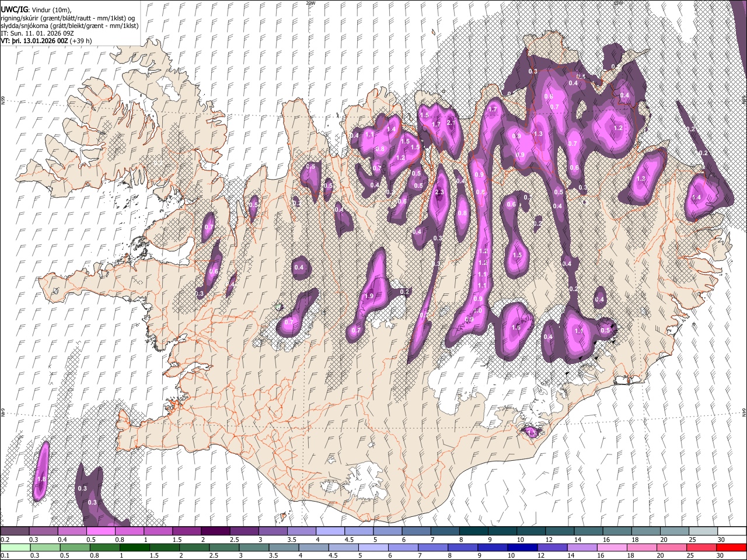Pick the 12–14 teal-gray snow legend swatch
The height and width of the screenshot is (560, 747).
[x=560, y=531]
